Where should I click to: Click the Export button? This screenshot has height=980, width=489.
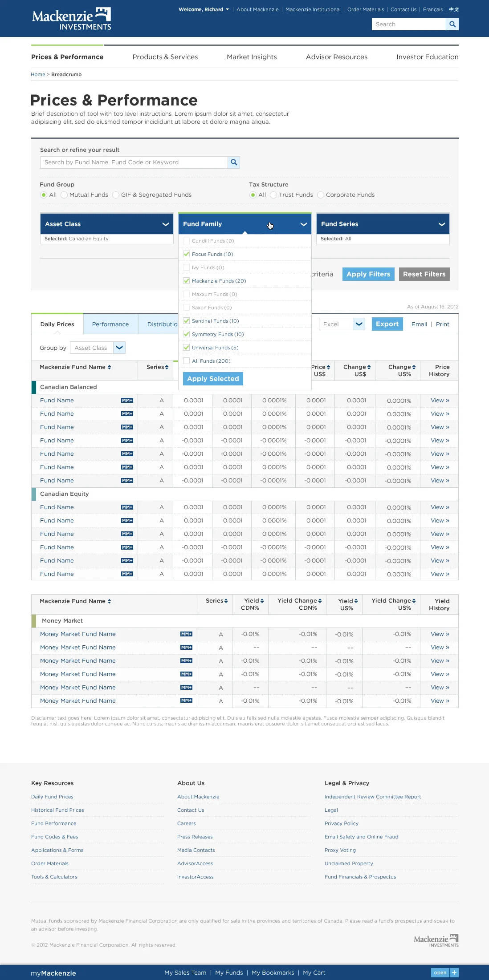point(387,324)
